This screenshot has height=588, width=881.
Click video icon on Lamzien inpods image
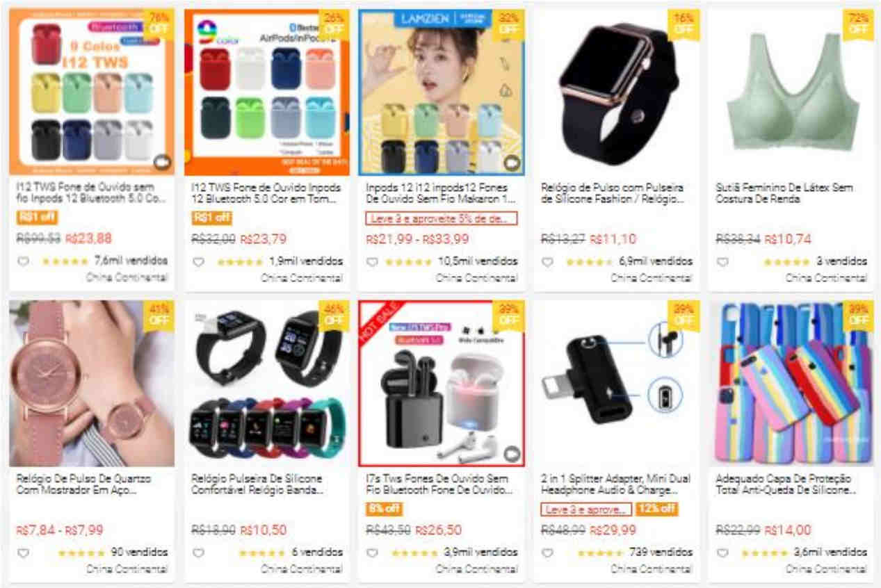[512, 163]
